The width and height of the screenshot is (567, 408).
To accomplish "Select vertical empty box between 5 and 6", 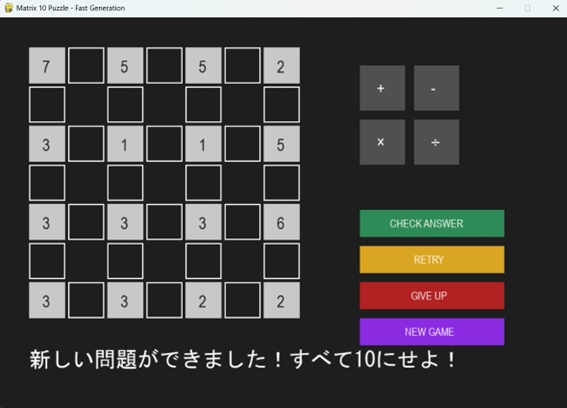I will tap(281, 183).
